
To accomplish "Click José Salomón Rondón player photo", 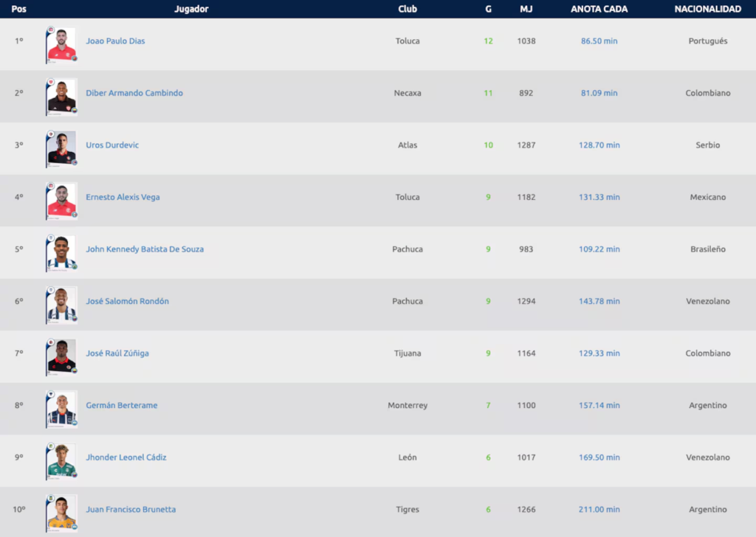I will [62, 305].
